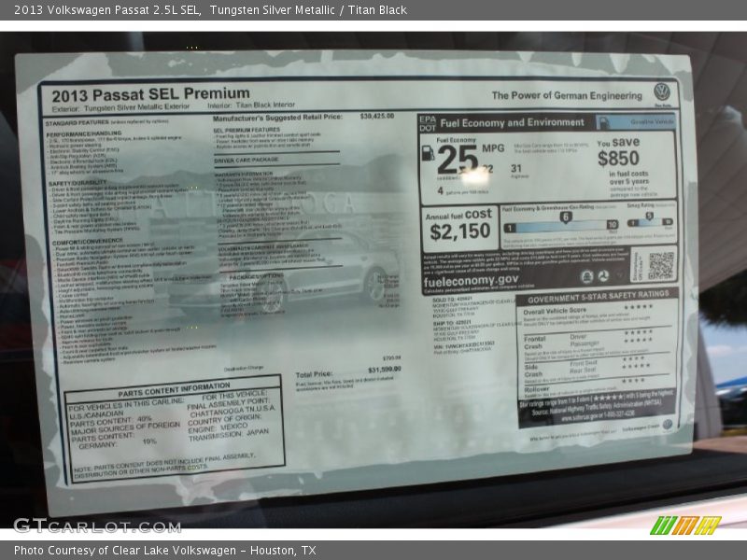Viewport: 747px width, 560px height.
Task: Click the small Volkswagen Credit logo on sticker
Action: click(x=668, y=425)
